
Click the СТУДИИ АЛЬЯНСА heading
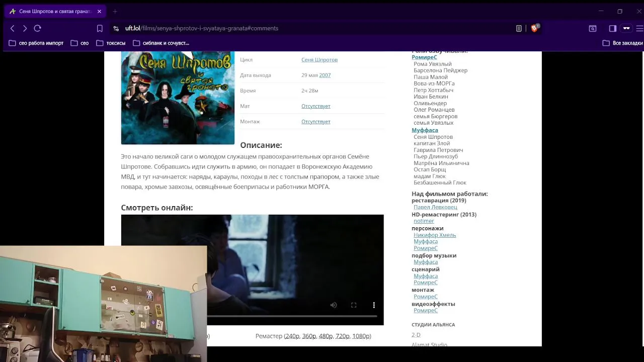coord(433,325)
